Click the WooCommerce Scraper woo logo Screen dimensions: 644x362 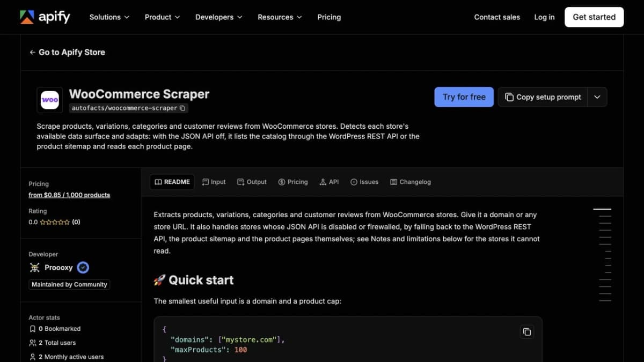pyautogui.click(x=50, y=100)
